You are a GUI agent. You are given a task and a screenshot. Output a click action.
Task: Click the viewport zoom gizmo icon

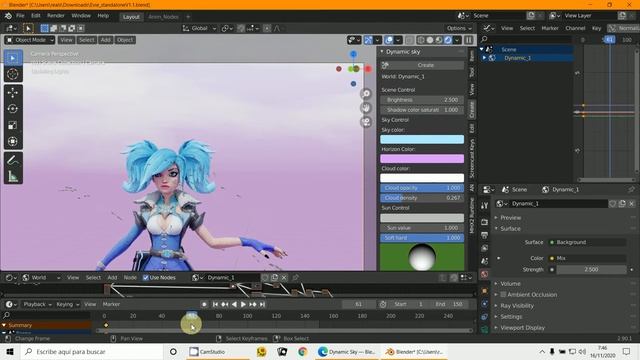pos(366,93)
